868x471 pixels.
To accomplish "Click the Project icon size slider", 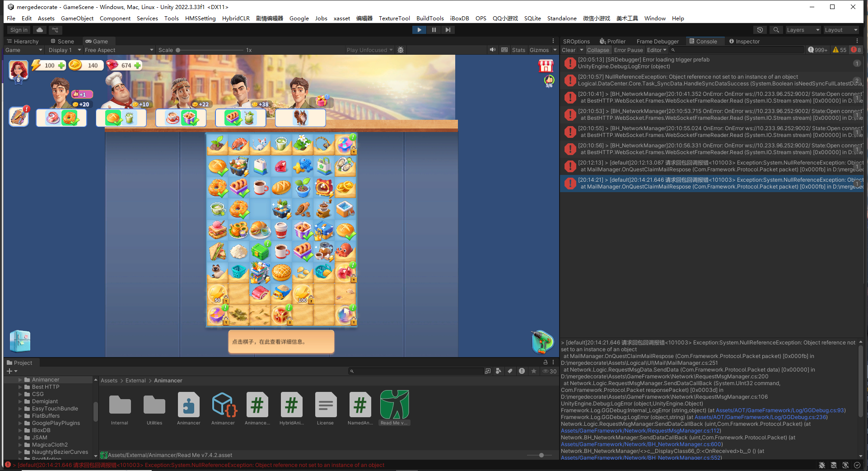I will (x=541, y=455).
